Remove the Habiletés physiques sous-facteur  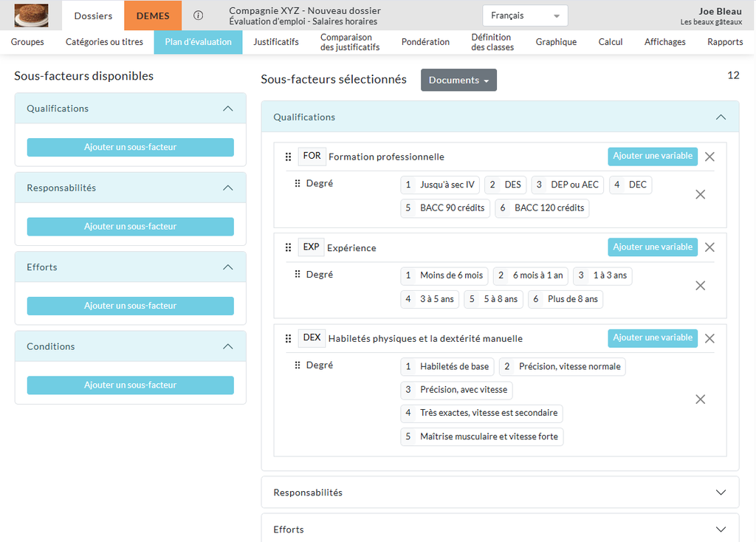pyautogui.click(x=709, y=338)
